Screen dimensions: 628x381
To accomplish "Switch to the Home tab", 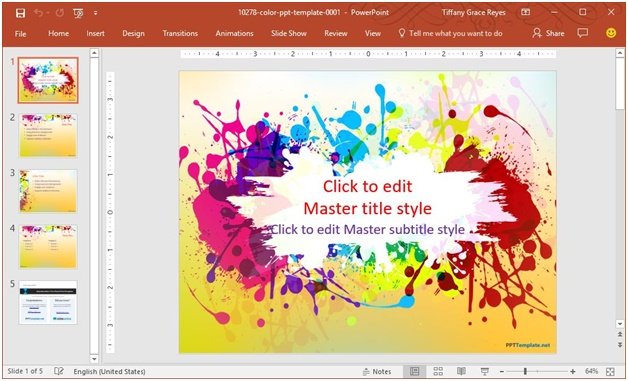I will (58, 34).
